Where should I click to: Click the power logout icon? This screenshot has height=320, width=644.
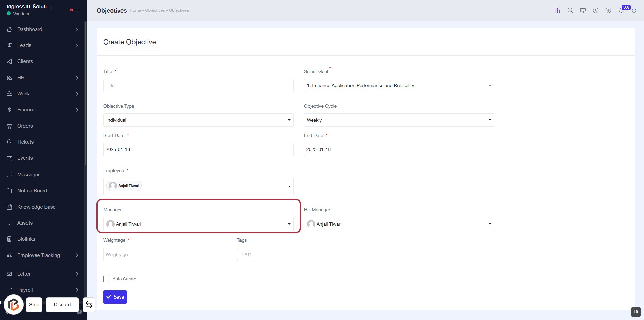(634, 11)
